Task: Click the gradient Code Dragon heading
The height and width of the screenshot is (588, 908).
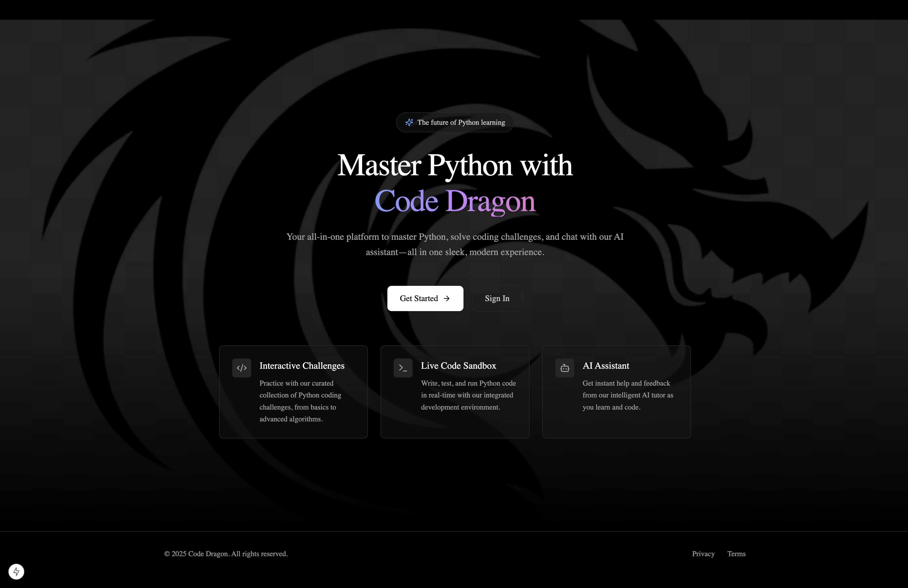Action: point(455,201)
